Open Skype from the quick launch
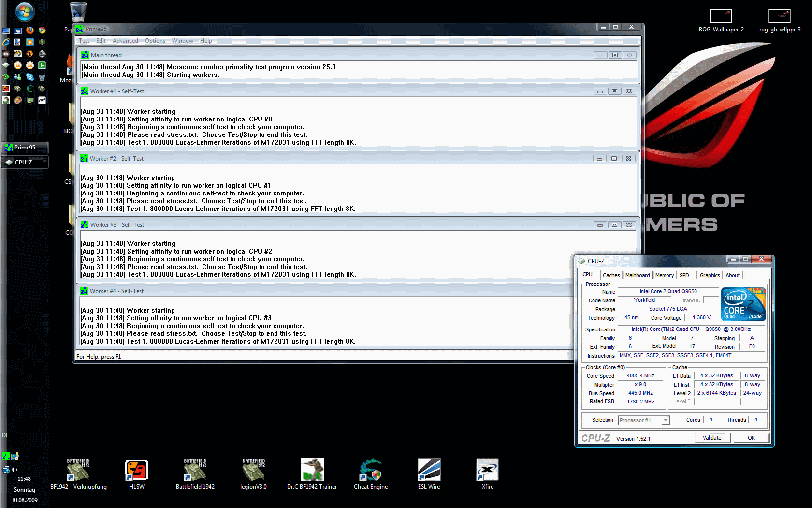The image size is (812, 508). (30, 77)
